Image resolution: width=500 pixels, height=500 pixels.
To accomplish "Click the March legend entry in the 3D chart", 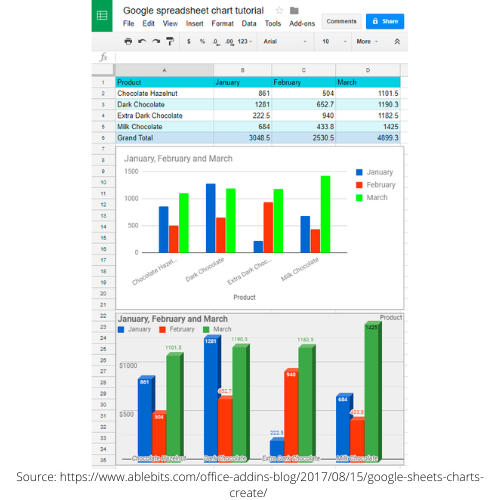I will point(217,329).
